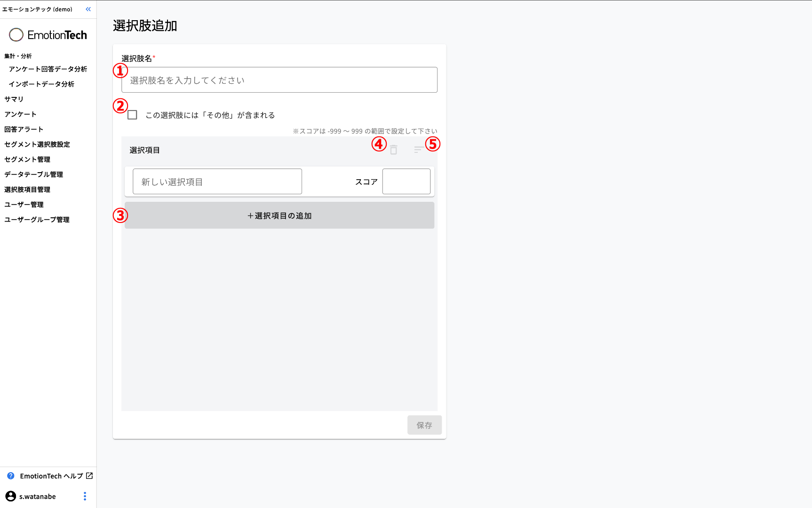The image size is (812, 508).
Task: Open インポートデータ分析 in sidebar
Action: [41, 84]
